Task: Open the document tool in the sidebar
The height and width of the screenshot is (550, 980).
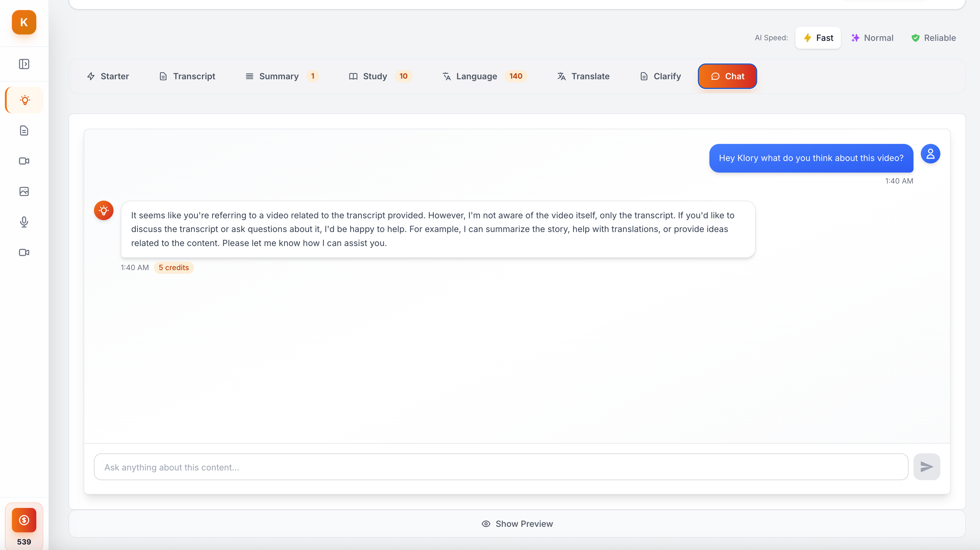Action: click(24, 130)
